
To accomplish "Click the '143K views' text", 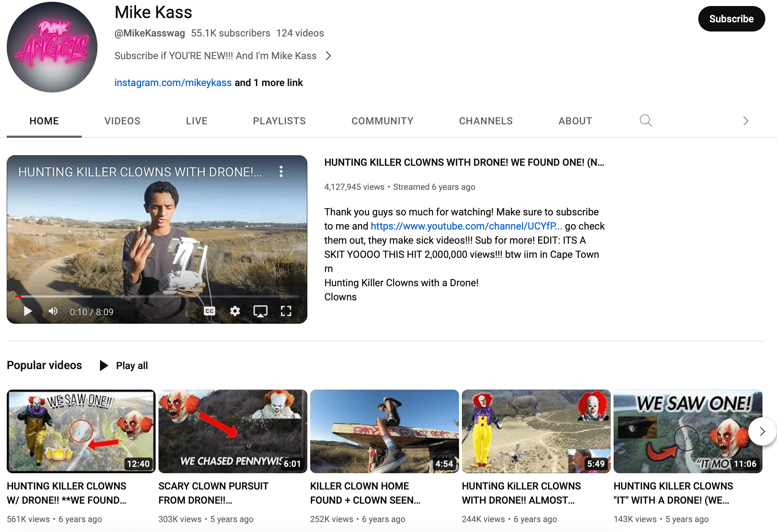I will tap(635, 519).
